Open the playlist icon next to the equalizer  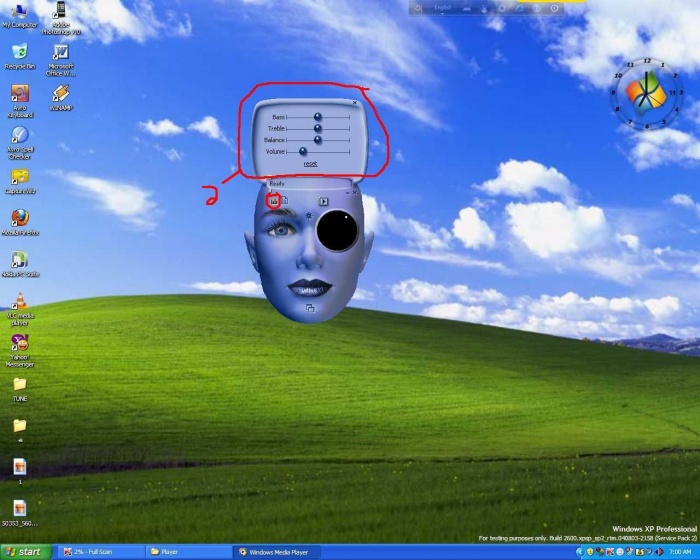[x=284, y=201]
